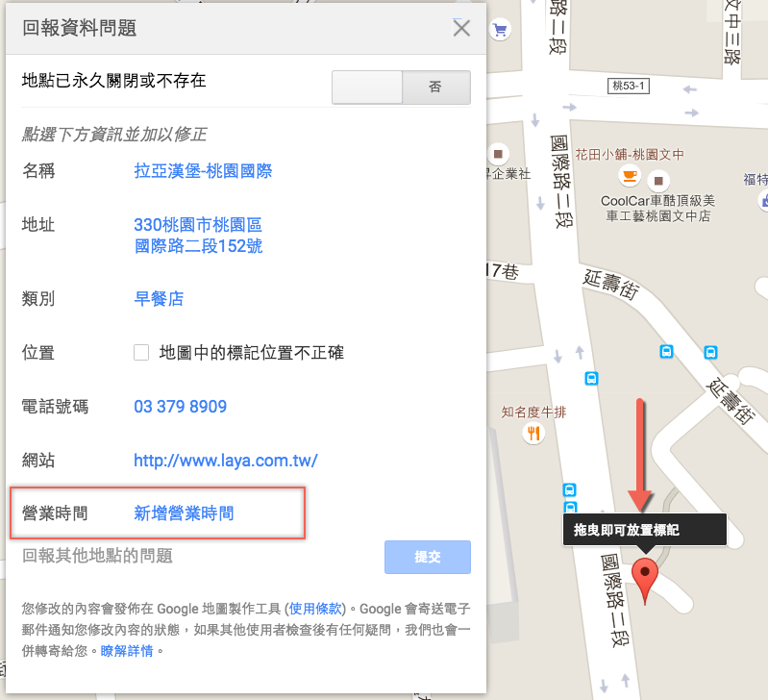Image resolution: width=768 pixels, height=700 pixels.
Task: Edit address 330桃園市桃園區 國際路二段152號
Action: point(198,236)
